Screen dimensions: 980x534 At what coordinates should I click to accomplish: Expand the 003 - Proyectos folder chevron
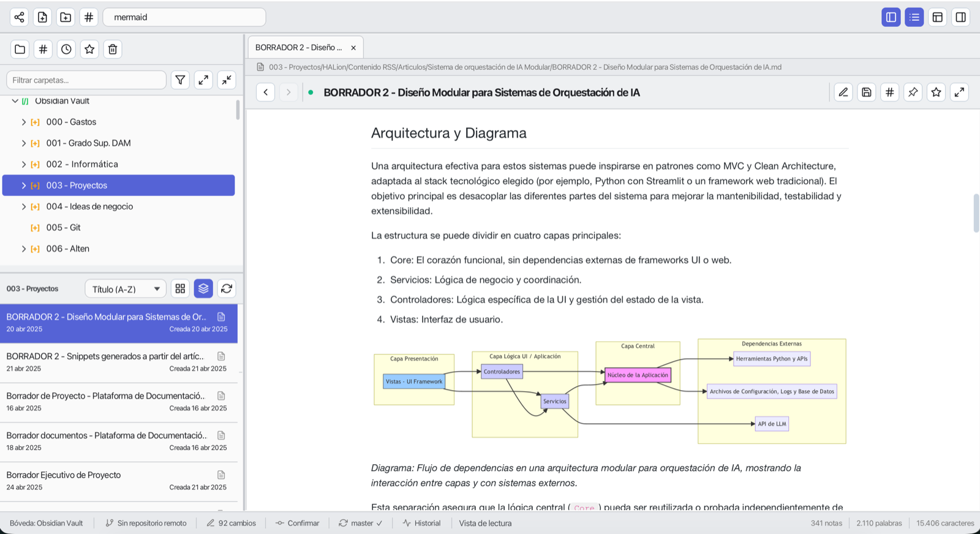pyautogui.click(x=24, y=186)
